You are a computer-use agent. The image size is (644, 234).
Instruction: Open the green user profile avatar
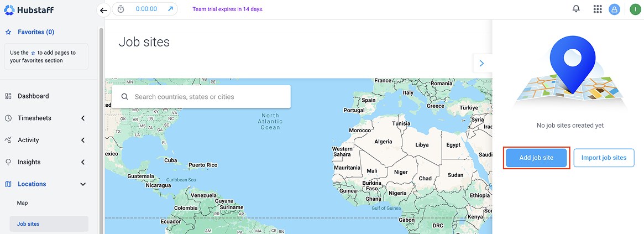click(x=635, y=9)
